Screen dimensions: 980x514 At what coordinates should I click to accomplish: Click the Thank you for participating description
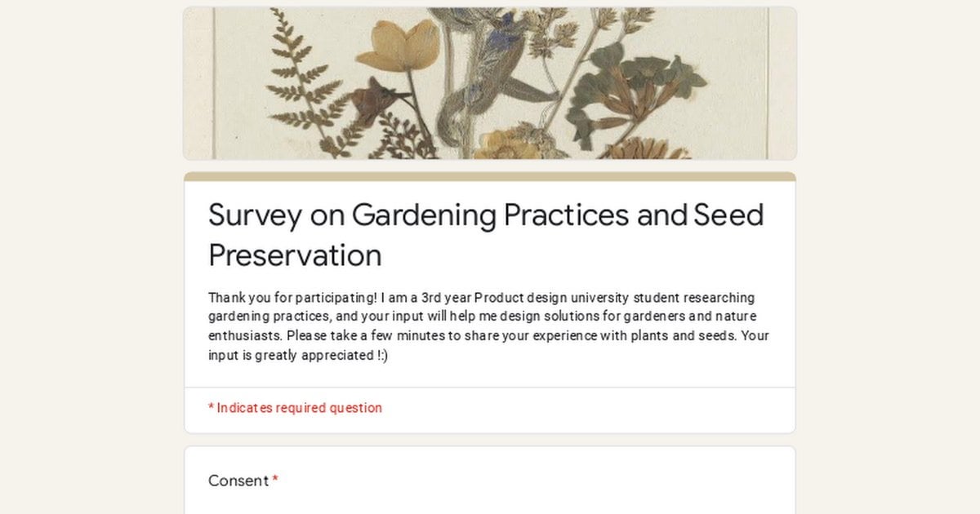pyautogui.click(x=488, y=326)
